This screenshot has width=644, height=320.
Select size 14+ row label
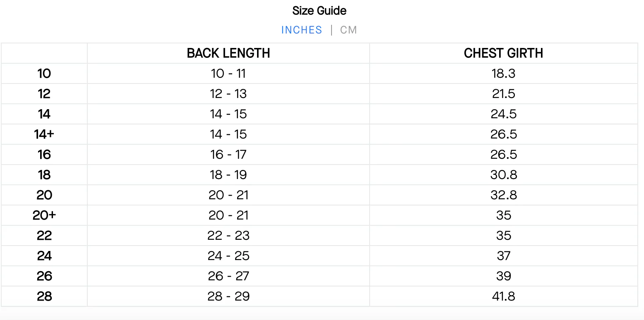tap(44, 134)
